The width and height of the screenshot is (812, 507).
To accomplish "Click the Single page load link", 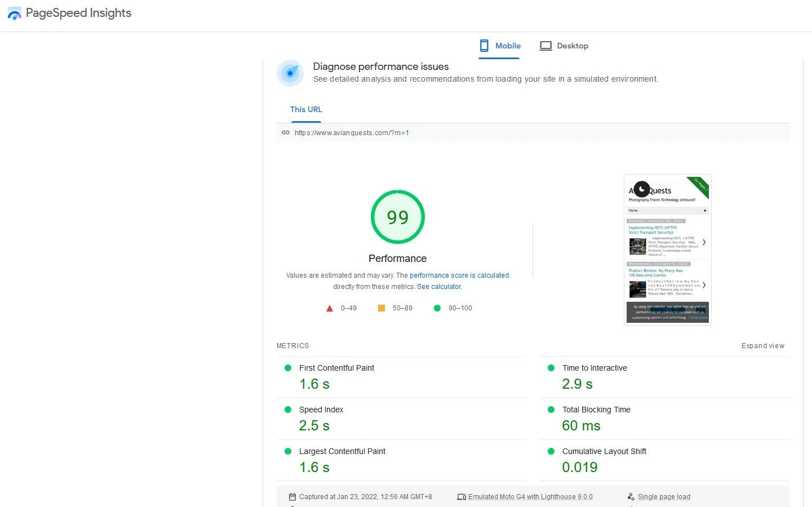I will click(x=664, y=497).
